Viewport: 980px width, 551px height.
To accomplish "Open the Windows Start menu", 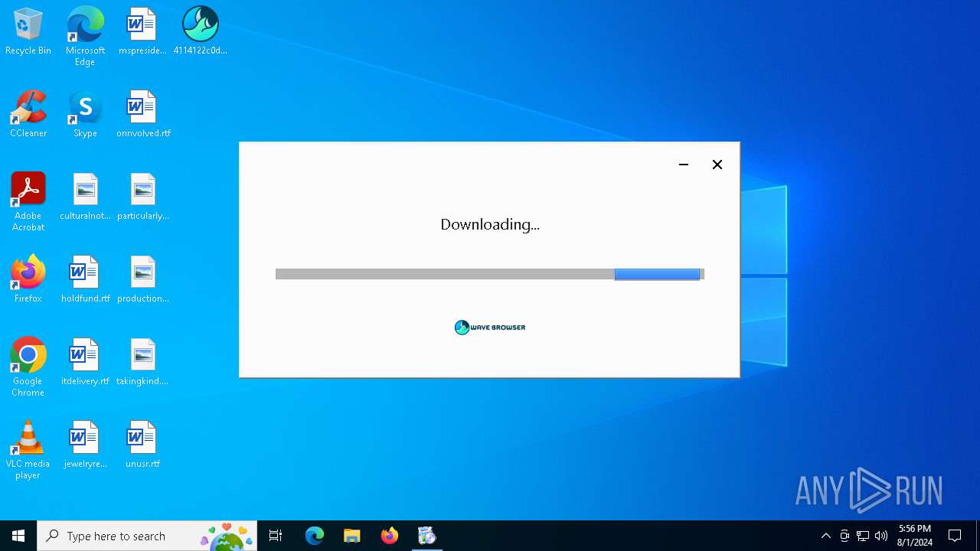I will [18, 536].
